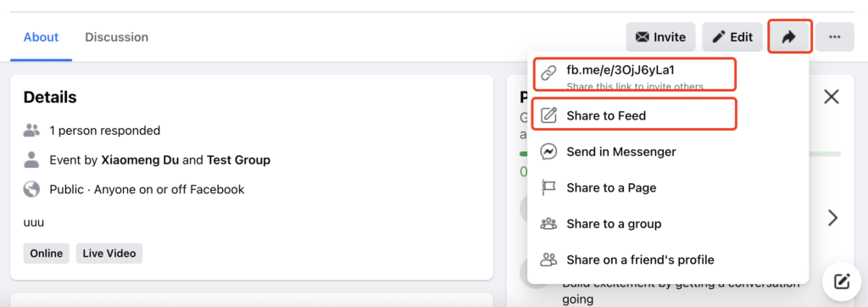
Task: Open the Test Group link
Action: click(x=238, y=160)
